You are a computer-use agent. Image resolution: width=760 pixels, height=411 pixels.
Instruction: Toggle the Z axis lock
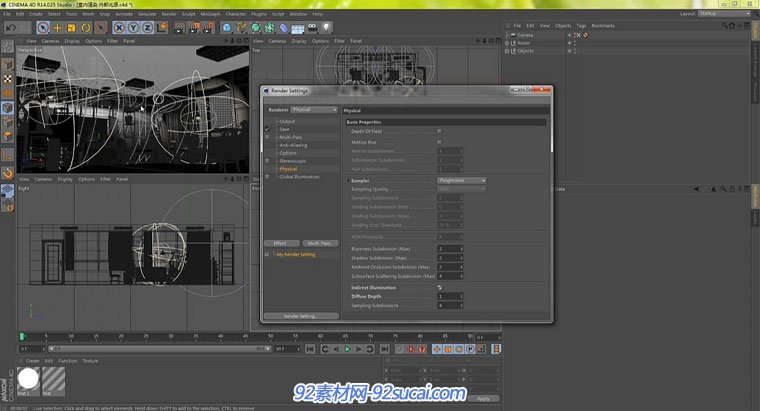(x=147, y=28)
